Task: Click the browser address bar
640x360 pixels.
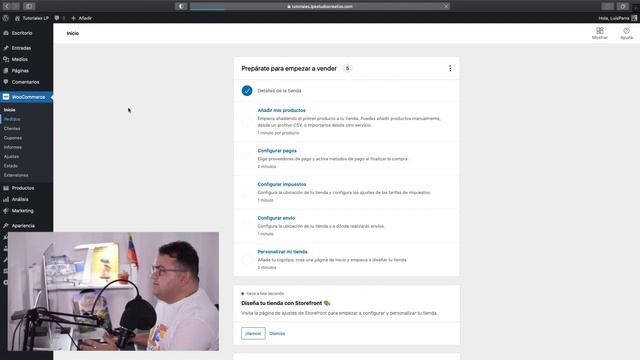Action: [320, 6]
